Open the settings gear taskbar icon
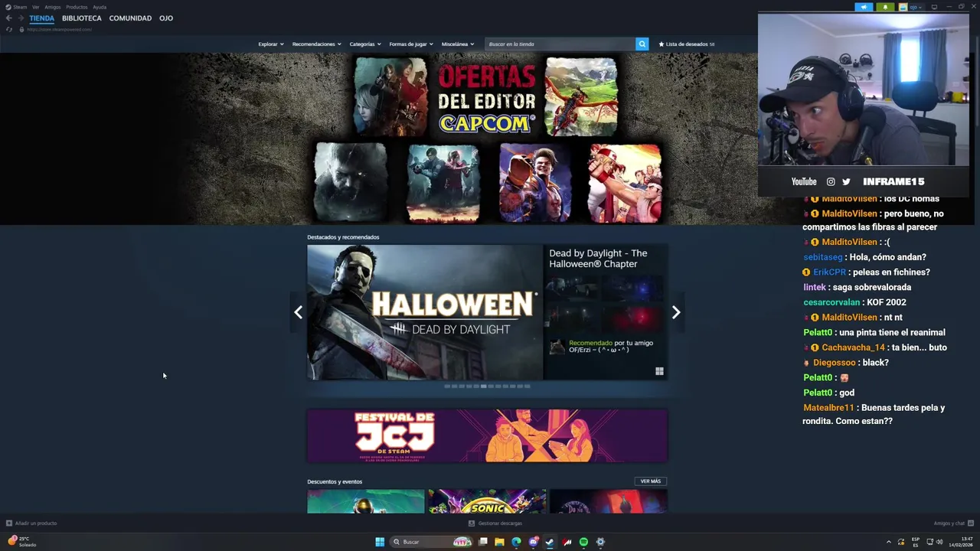This screenshot has width=980, height=551. coord(600,542)
